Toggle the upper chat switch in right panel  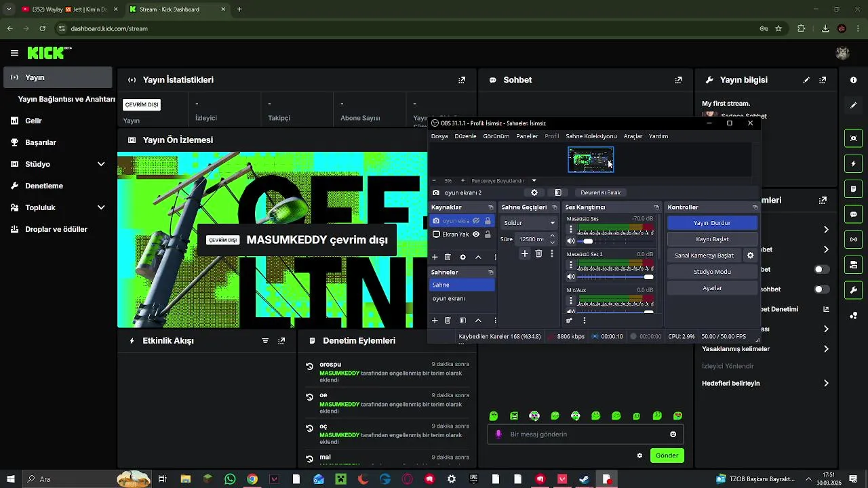(x=821, y=269)
